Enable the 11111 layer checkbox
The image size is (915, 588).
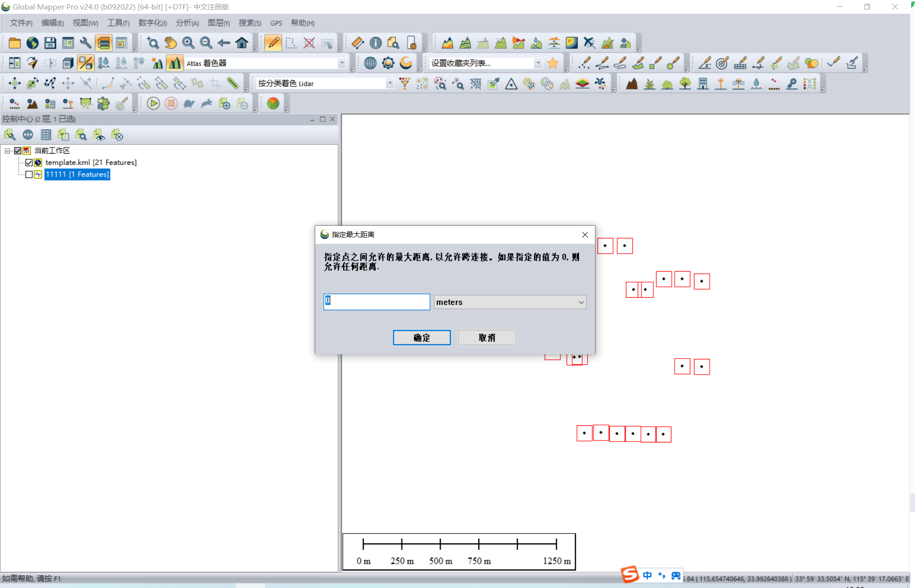[29, 175]
